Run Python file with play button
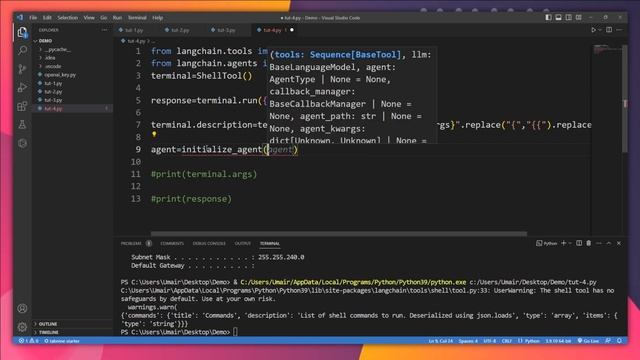The height and width of the screenshot is (360, 640). [x=593, y=30]
